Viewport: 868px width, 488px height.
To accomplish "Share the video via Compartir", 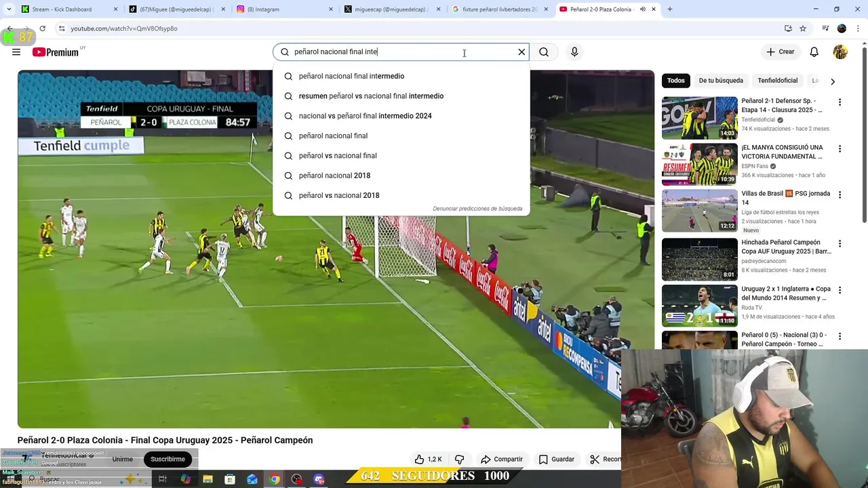I will (x=501, y=459).
